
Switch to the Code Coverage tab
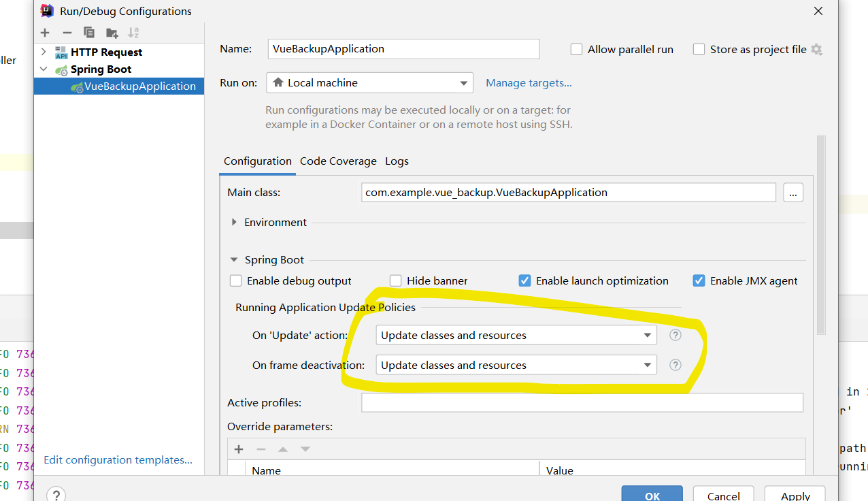click(338, 161)
